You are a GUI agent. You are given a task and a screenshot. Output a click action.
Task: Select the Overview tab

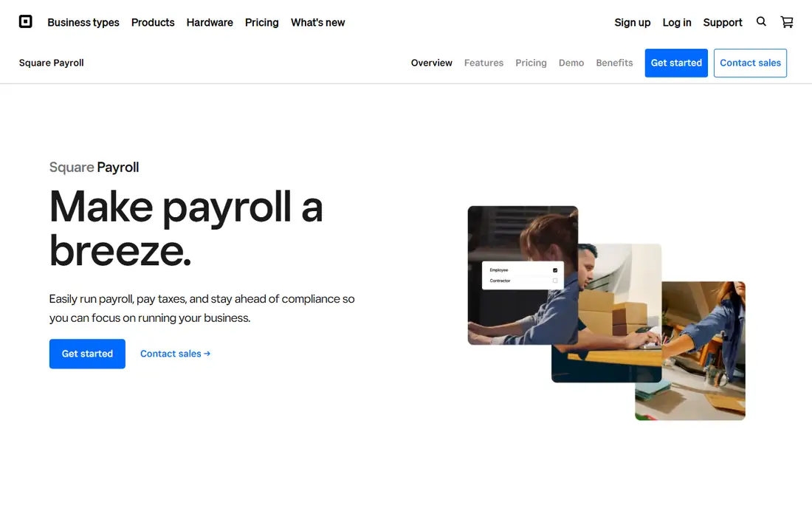tap(431, 63)
